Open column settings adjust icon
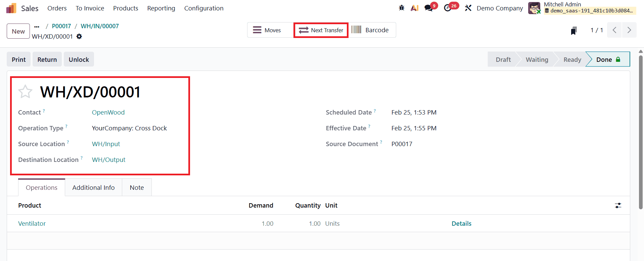This screenshot has width=644, height=261. (x=618, y=206)
